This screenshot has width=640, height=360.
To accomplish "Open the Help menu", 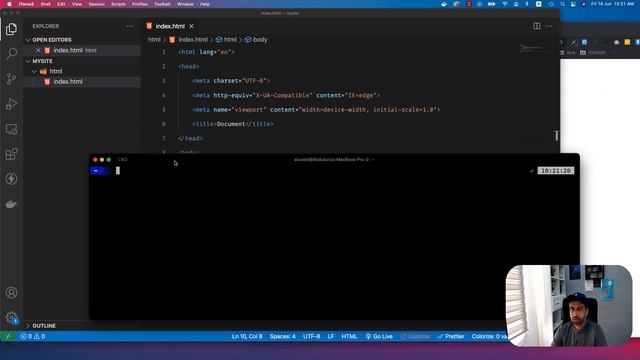I will pyautogui.click(x=205, y=4).
